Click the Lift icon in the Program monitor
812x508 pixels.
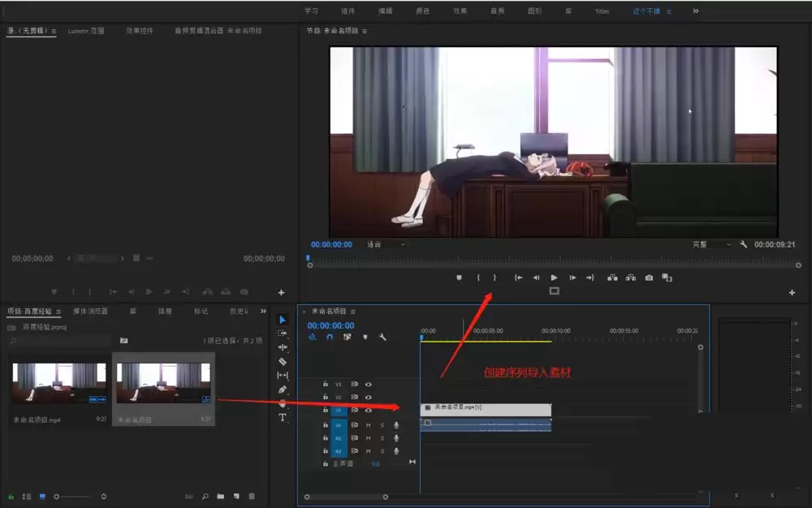pyautogui.click(x=612, y=278)
